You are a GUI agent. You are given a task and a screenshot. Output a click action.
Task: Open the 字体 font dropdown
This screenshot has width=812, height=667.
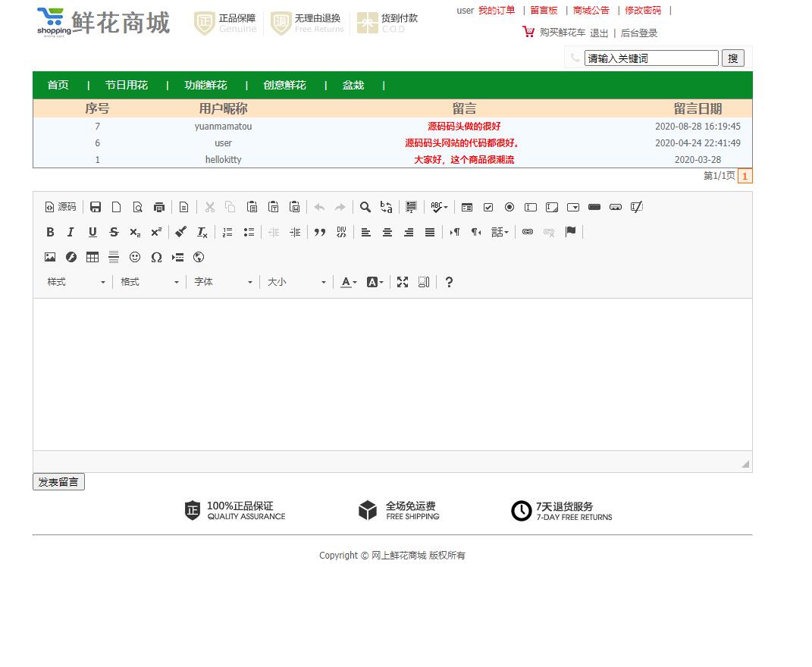tap(220, 281)
